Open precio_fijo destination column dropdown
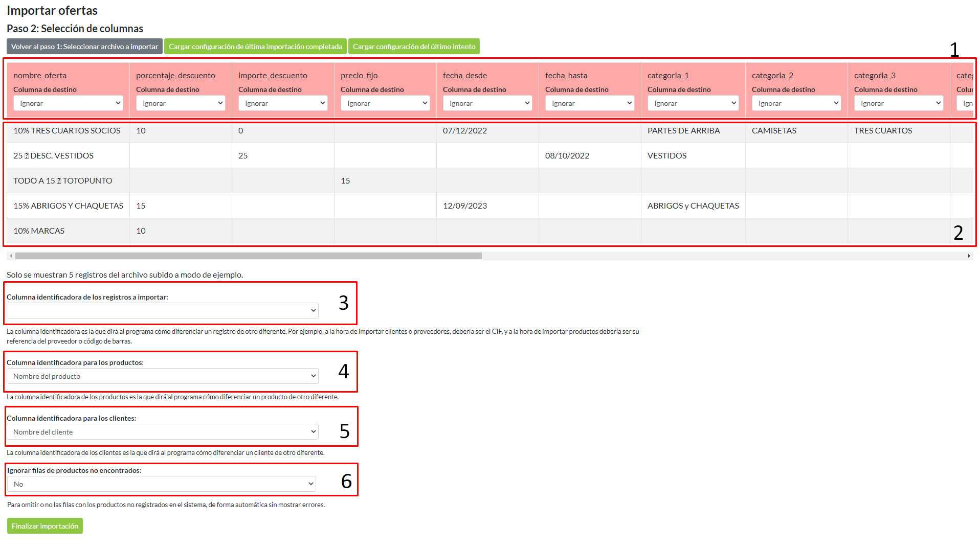980x548 pixels. click(385, 103)
